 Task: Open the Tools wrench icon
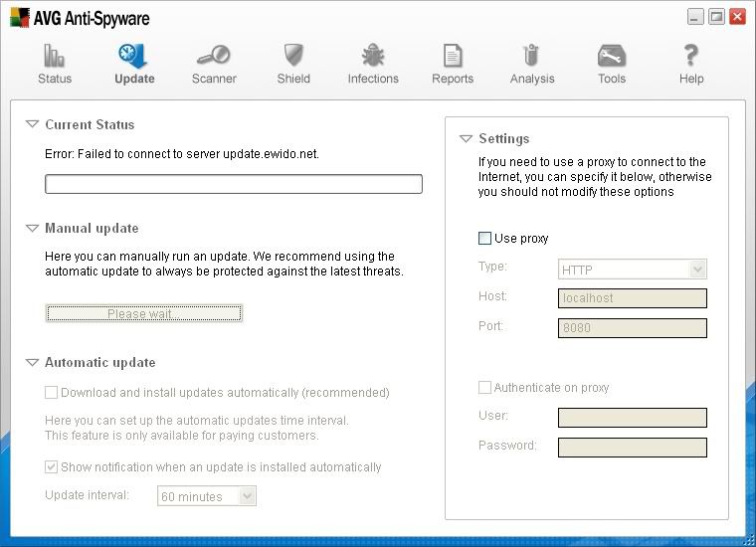(x=612, y=56)
